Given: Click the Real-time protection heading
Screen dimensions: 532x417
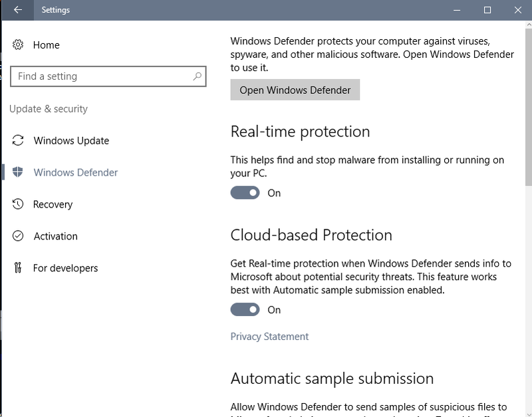Looking at the screenshot, I should (300, 132).
